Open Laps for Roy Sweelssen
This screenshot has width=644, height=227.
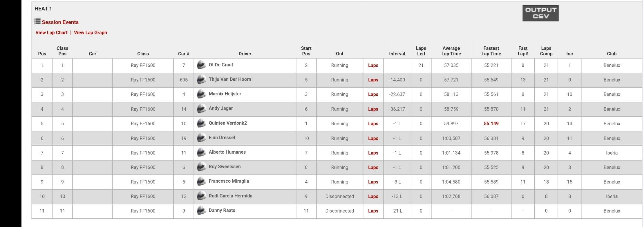[x=373, y=168]
